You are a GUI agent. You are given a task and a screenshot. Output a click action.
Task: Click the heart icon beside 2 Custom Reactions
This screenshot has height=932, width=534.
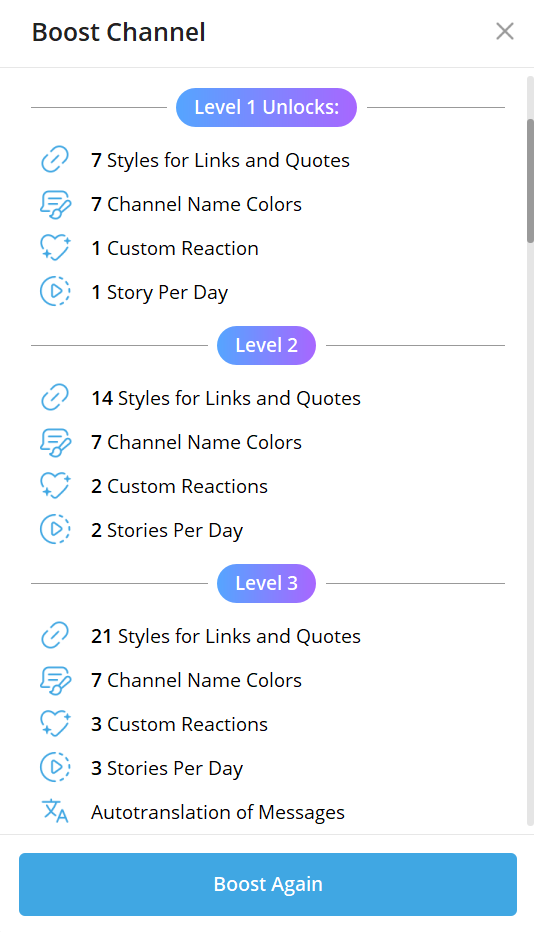[55, 486]
